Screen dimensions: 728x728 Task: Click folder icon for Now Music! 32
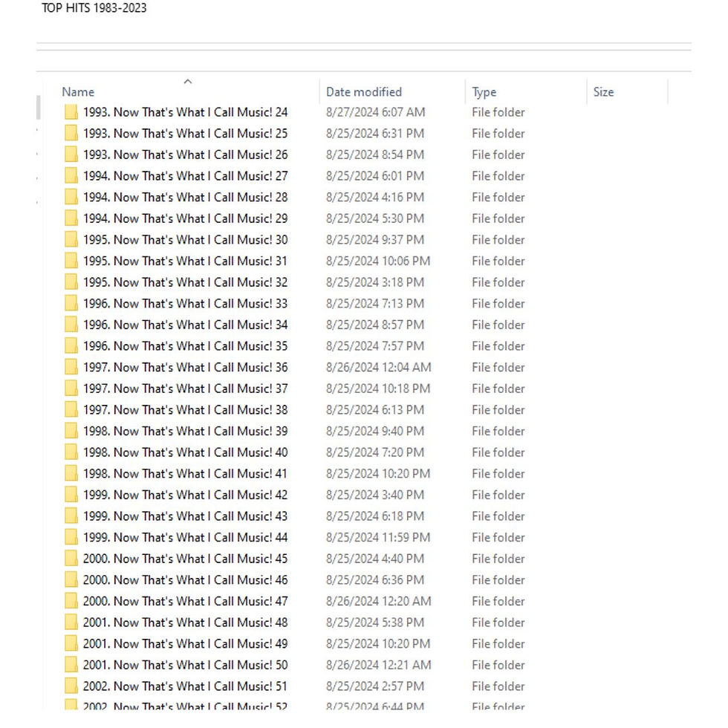71,282
